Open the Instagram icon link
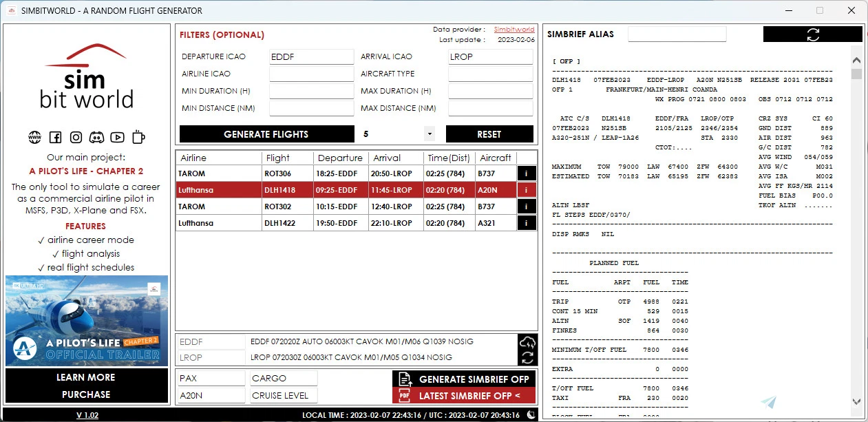The height and width of the screenshot is (422, 868). click(76, 138)
